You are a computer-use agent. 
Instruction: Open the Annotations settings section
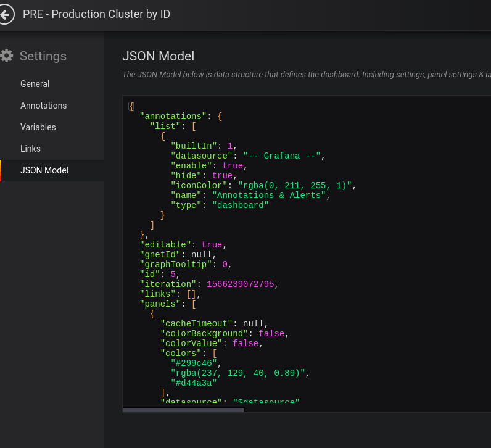click(x=44, y=106)
